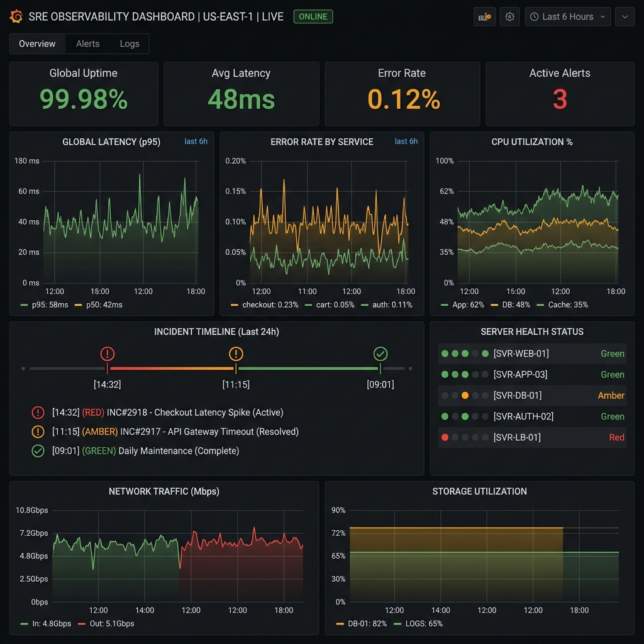The height and width of the screenshot is (644, 644).
Task: Toggle auth: 0.11% legend series
Action: pyautogui.click(x=387, y=305)
